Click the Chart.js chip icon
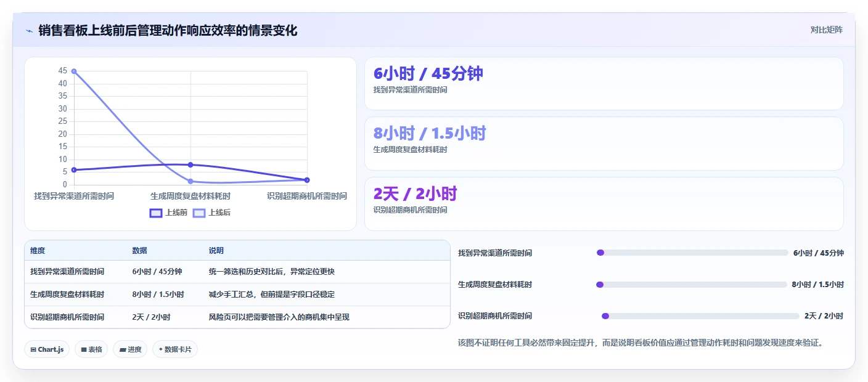 (33, 349)
